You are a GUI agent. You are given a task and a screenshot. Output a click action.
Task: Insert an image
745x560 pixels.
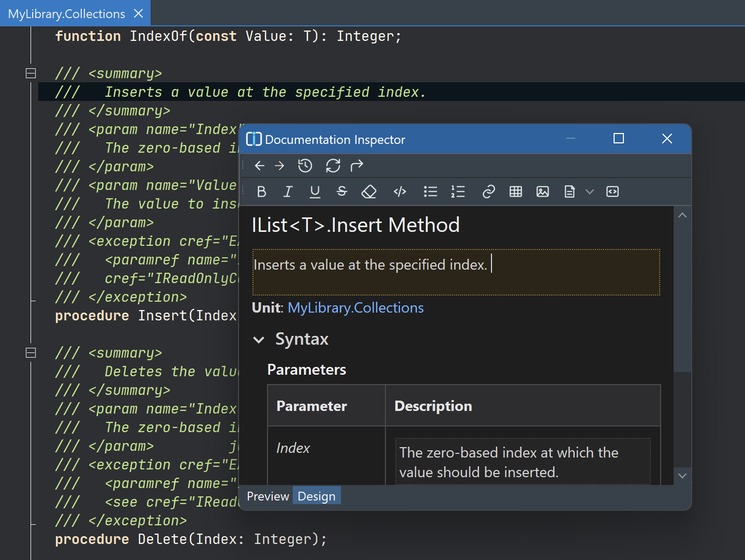(x=543, y=192)
